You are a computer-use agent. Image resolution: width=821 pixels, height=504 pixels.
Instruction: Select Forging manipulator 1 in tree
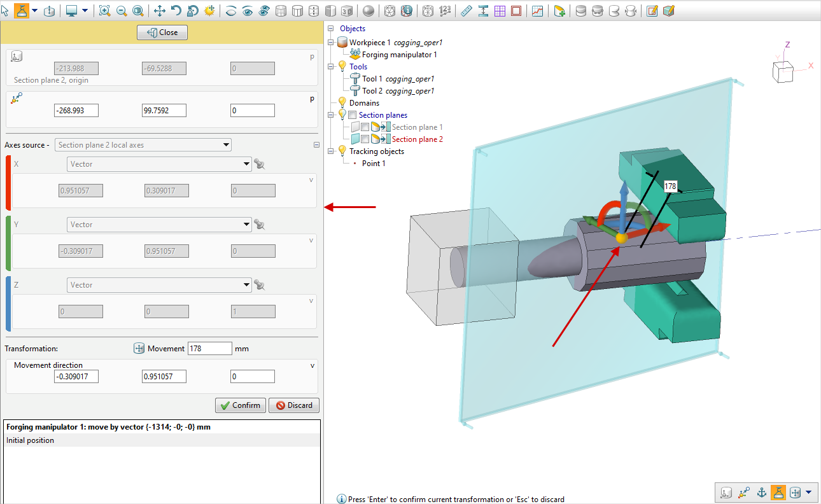(x=399, y=55)
